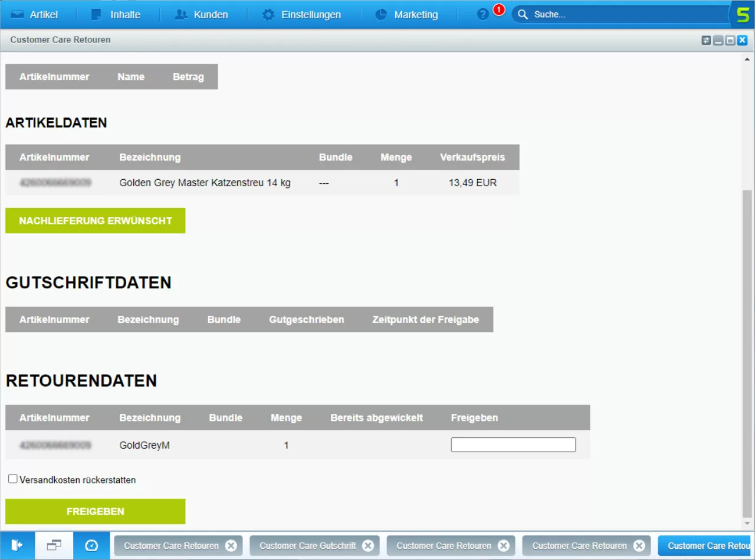Close the first Customer Care Retouren tab
This screenshot has width=755, height=560.
pyautogui.click(x=231, y=546)
